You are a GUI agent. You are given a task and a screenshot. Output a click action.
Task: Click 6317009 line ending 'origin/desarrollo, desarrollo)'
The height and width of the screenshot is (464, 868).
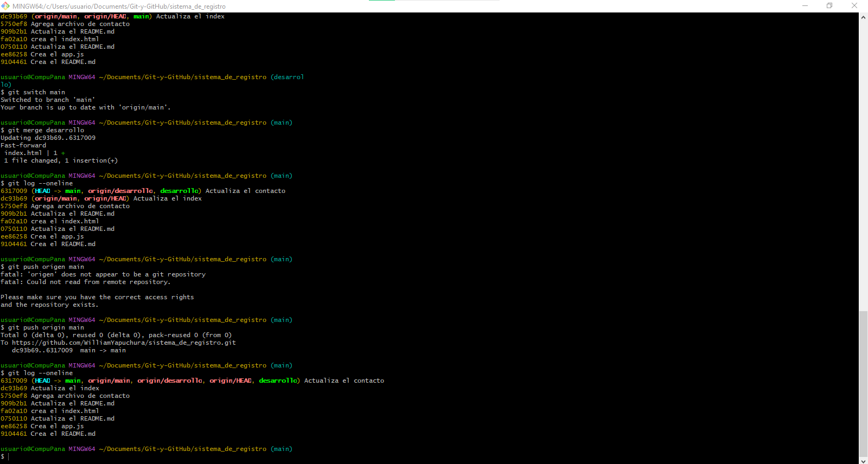point(143,191)
